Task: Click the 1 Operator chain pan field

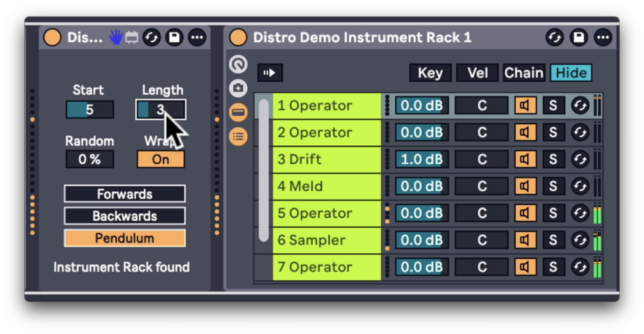Action: pos(482,106)
